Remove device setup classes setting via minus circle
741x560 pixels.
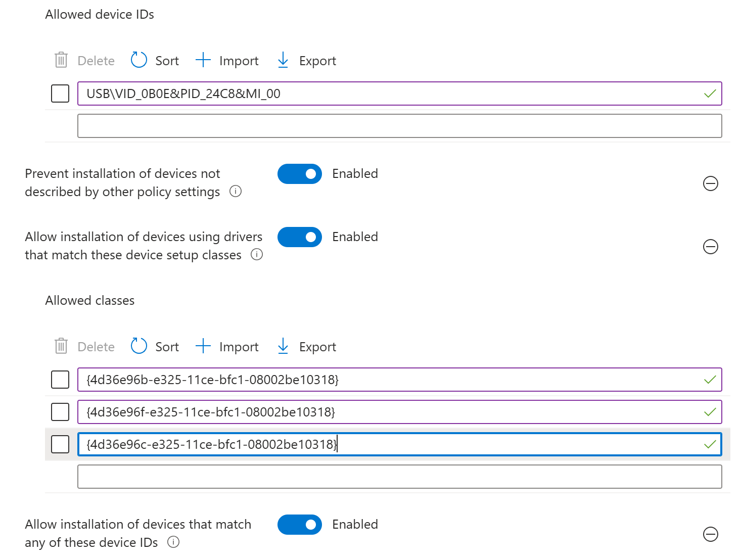coord(711,247)
